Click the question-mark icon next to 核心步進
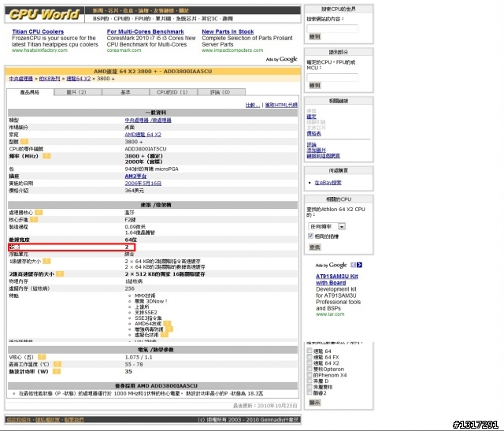The image size is (504, 431). (34, 219)
